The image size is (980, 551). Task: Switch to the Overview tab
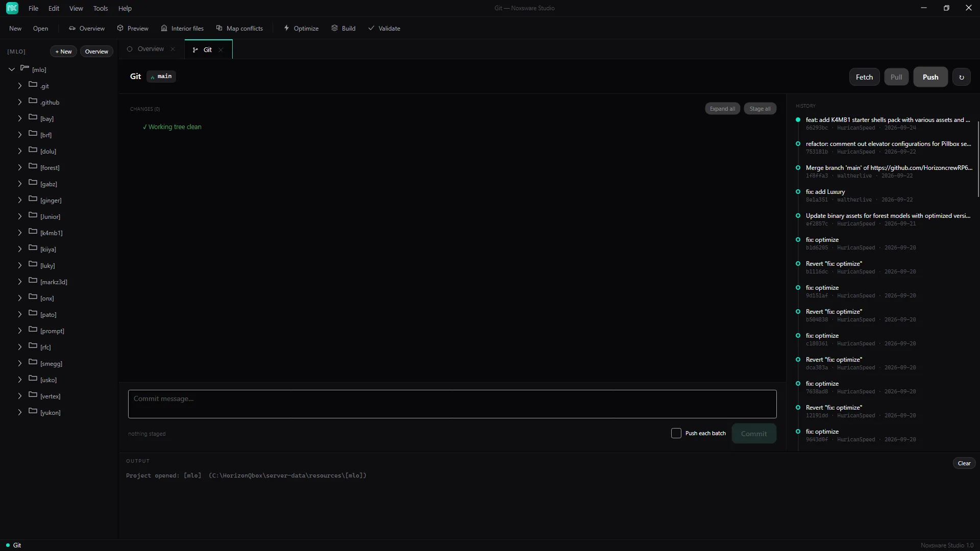pyautogui.click(x=151, y=49)
